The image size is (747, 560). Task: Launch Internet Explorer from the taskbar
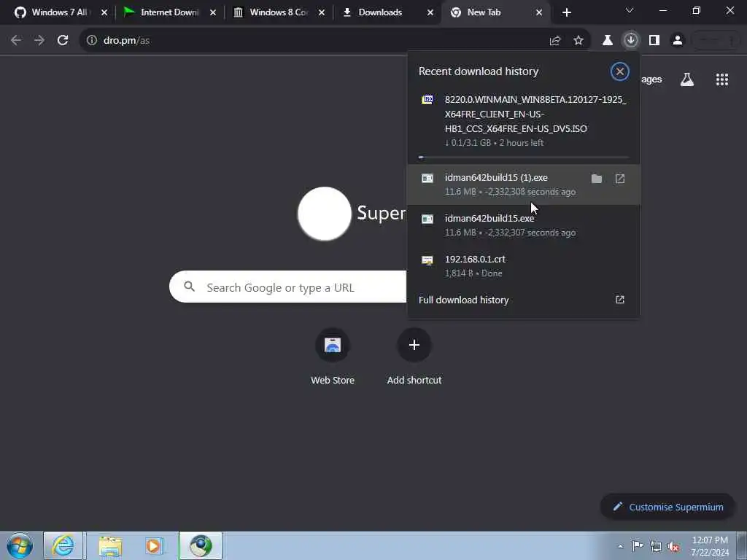tap(63, 545)
